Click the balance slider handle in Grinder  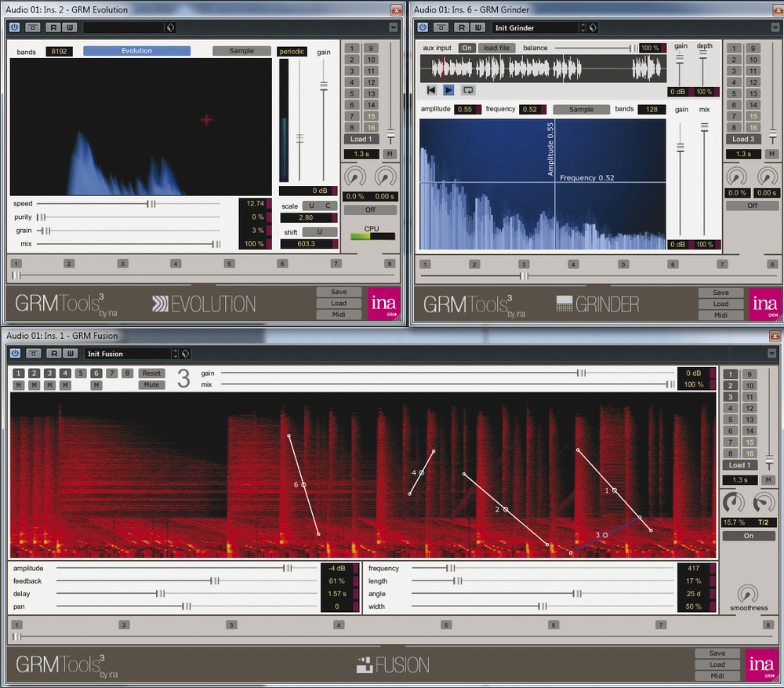click(x=633, y=48)
